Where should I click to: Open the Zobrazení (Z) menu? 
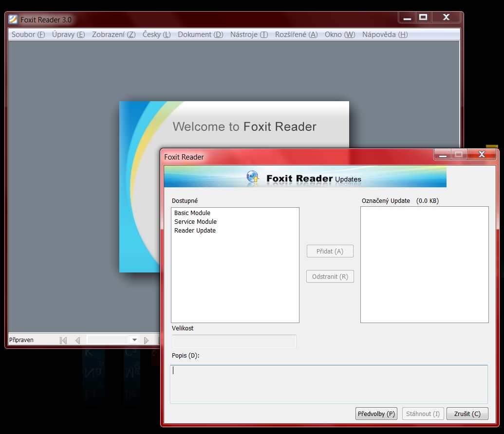click(x=114, y=35)
